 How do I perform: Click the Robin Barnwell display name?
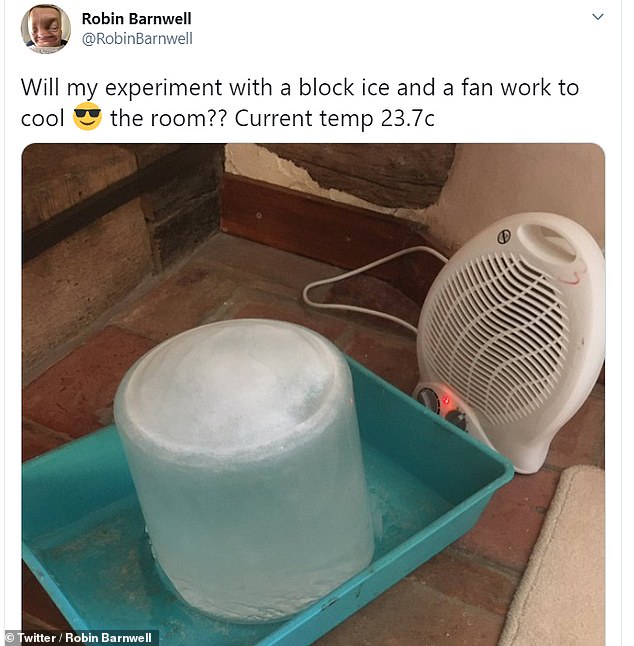click(x=136, y=19)
